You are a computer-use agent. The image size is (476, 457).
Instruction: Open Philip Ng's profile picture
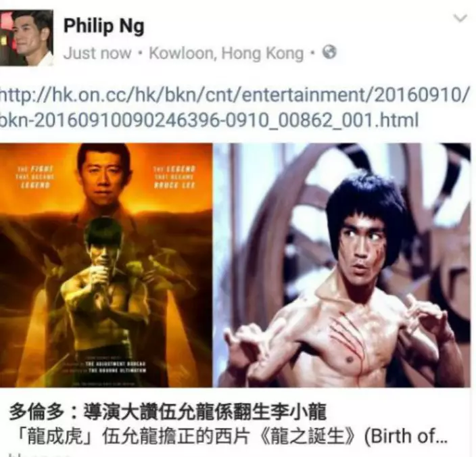[x=26, y=38]
